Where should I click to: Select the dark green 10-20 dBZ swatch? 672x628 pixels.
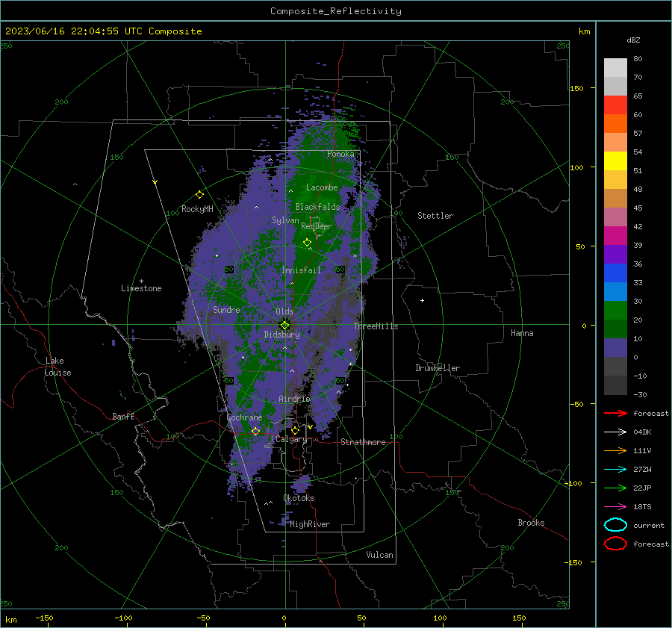tap(615, 329)
